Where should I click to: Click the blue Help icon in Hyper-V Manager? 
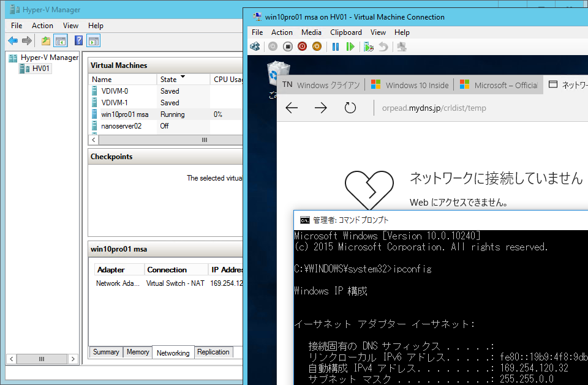[x=79, y=40]
